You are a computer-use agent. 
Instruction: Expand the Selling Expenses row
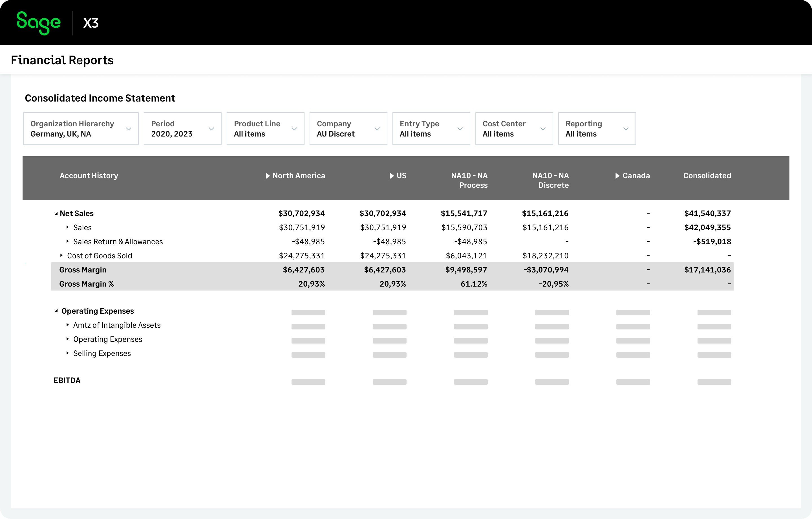[x=67, y=353]
